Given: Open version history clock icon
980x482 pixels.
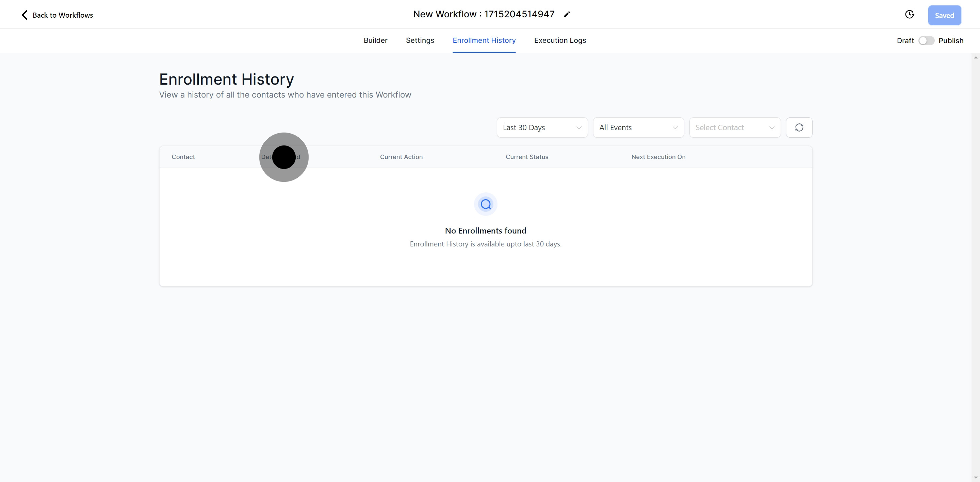Looking at the screenshot, I should pyautogui.click(x=909, y=14).
